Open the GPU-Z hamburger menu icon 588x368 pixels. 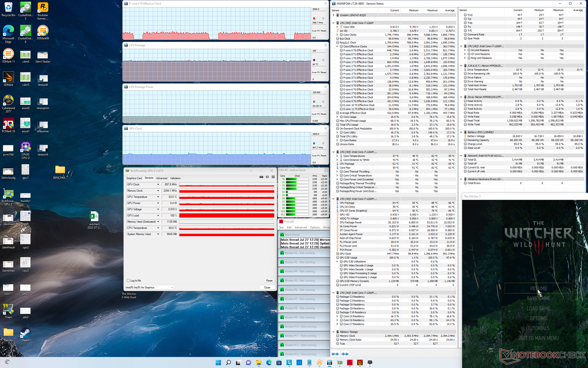pos(273,177)
